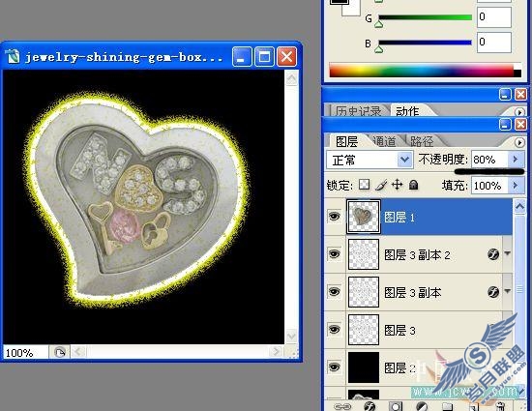Select 图层 1 layer thumbnail
Screen dimensions: 532x411
[x=364, y=216]
